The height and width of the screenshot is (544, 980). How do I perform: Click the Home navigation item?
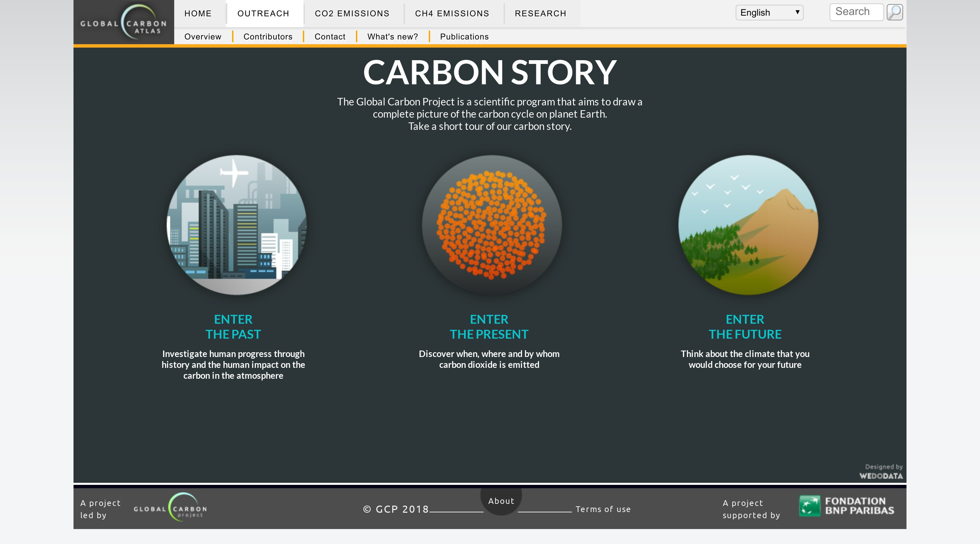(198, 14)
